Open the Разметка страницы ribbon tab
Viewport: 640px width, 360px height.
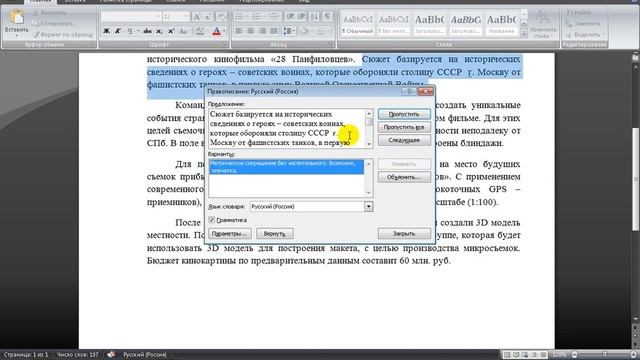pyautogui.click(x=125, y=1)
